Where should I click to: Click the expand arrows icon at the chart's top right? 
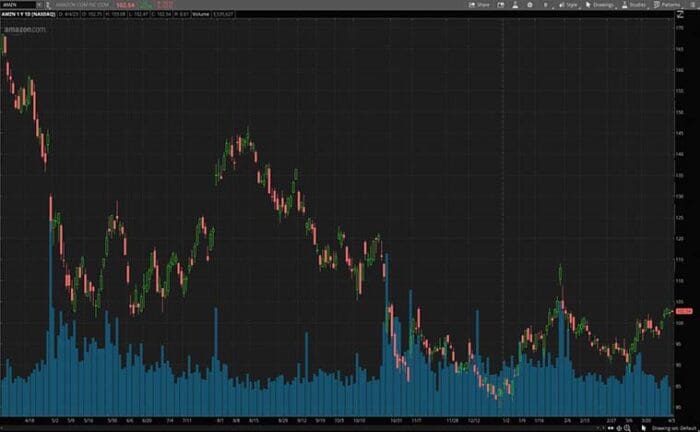tap(680, 14)
